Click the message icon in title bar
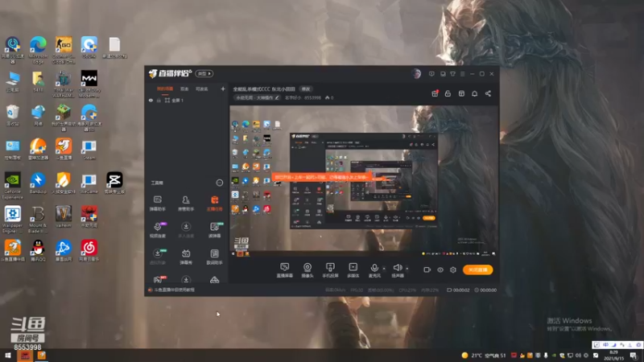644x362 pixels. pyautogui.click(x=431, y=74)
